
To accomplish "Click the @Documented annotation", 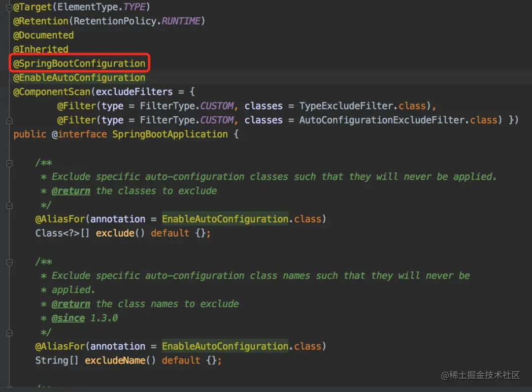I will point(43,35).
